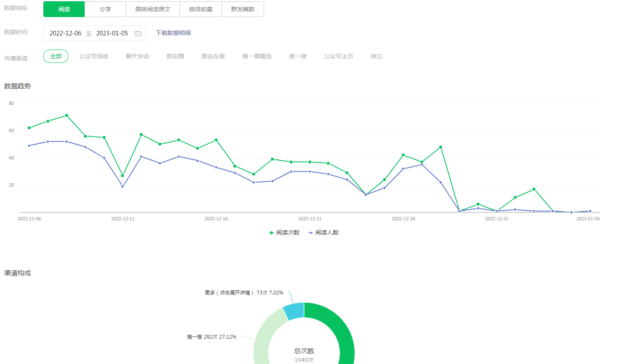Choose the 朋友圈 channel filter

pyautogui.click(x=175, y=56)
